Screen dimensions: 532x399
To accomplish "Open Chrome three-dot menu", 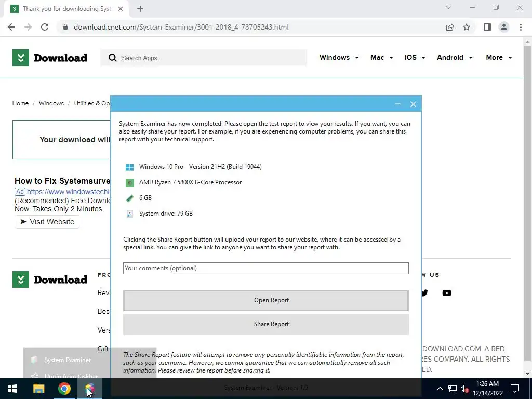I will [521, 27].
